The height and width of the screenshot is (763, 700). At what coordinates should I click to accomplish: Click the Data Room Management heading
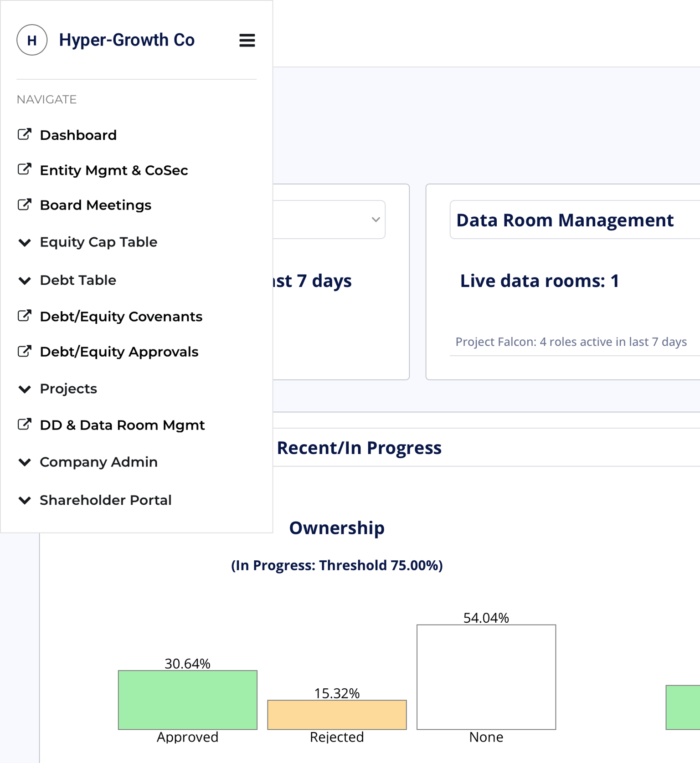pos(565,220)
